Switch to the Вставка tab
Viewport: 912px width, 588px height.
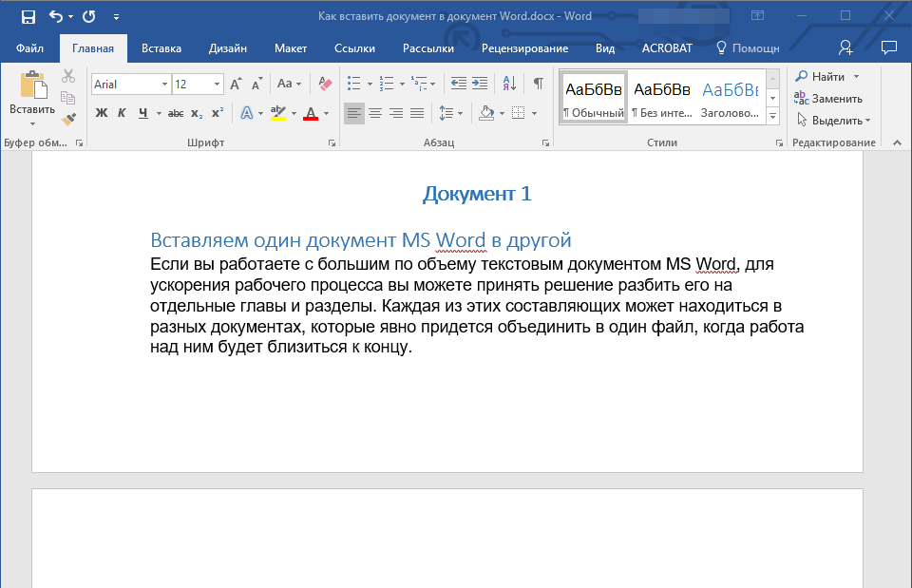[x=161, y=48]
